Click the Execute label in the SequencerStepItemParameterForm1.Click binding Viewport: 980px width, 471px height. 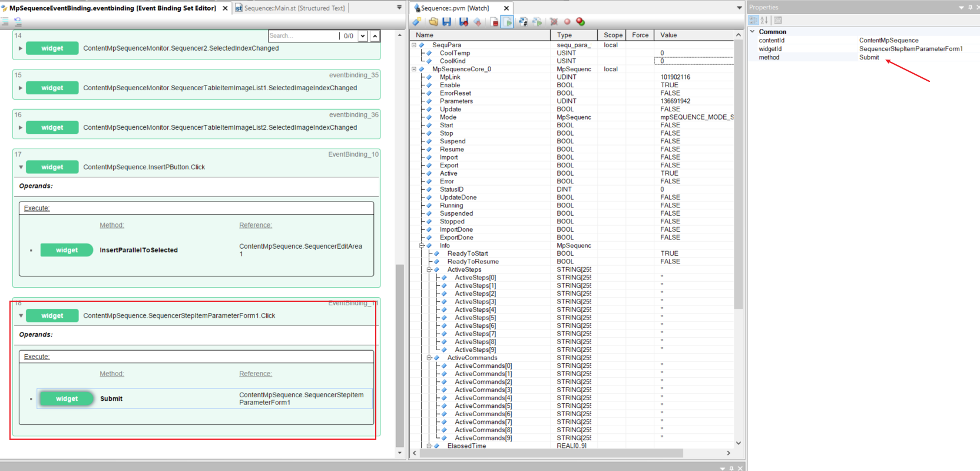pyautogui.click(x=37, y=357)
